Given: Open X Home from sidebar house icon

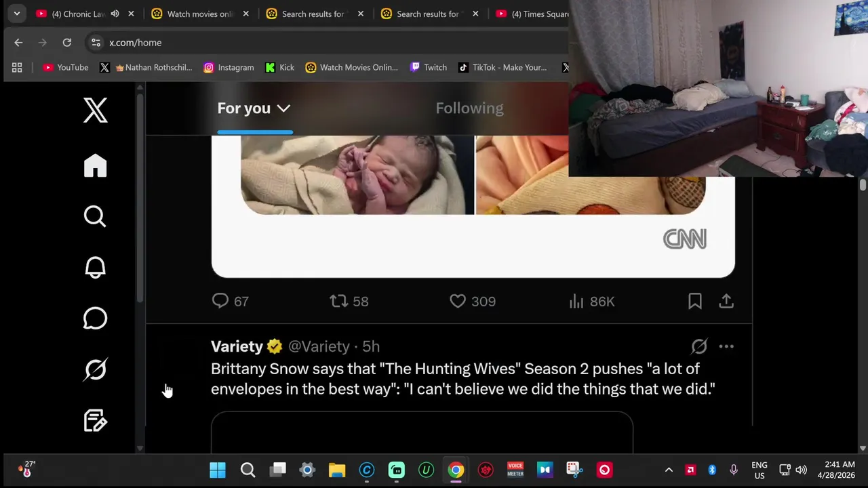Looking at the screenshot, I should point(96,166).
